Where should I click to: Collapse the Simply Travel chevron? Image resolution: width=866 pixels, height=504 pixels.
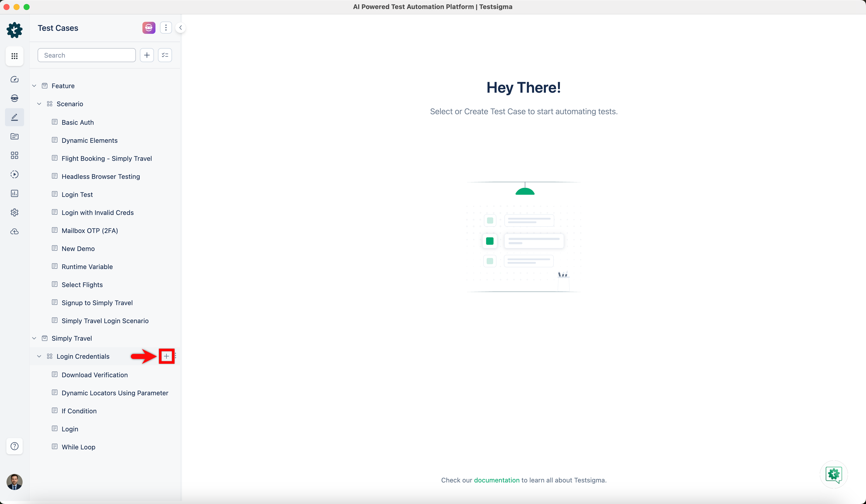pos(34,338)
